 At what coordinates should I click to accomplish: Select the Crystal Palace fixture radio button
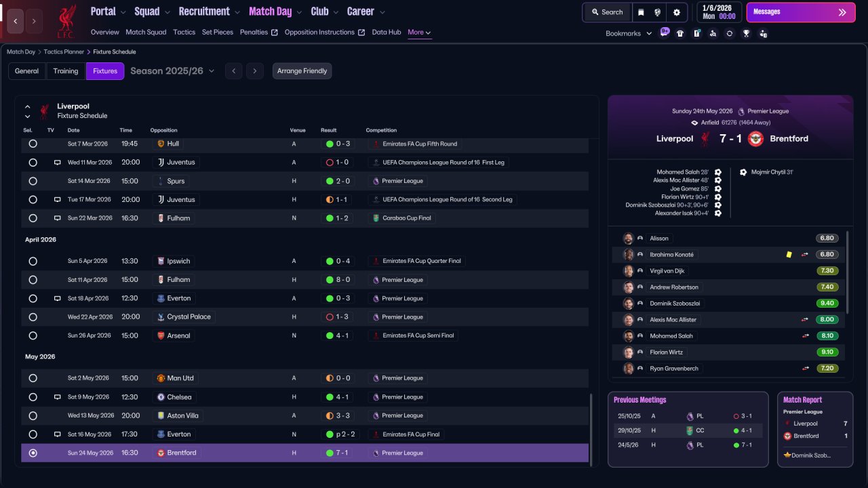(33, 317)
